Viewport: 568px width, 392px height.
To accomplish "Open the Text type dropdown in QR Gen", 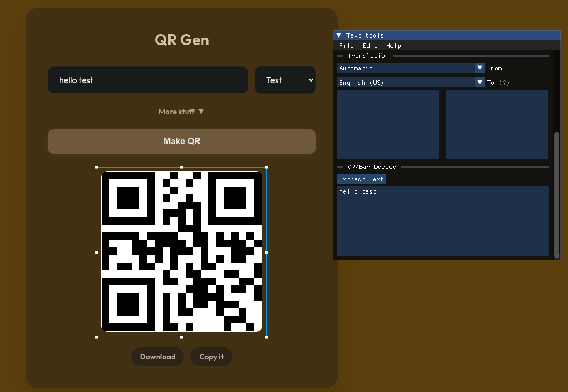I will [x=285, y=80].
